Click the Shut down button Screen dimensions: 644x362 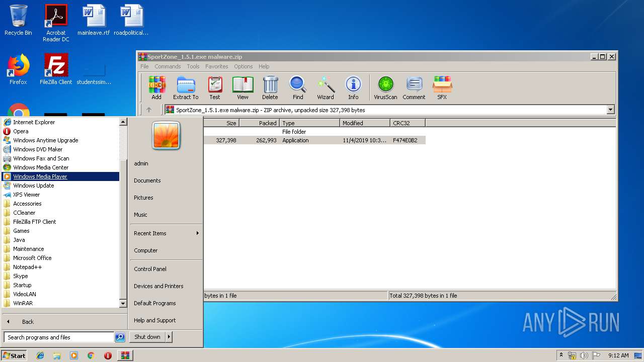click(x=147, y=337)
